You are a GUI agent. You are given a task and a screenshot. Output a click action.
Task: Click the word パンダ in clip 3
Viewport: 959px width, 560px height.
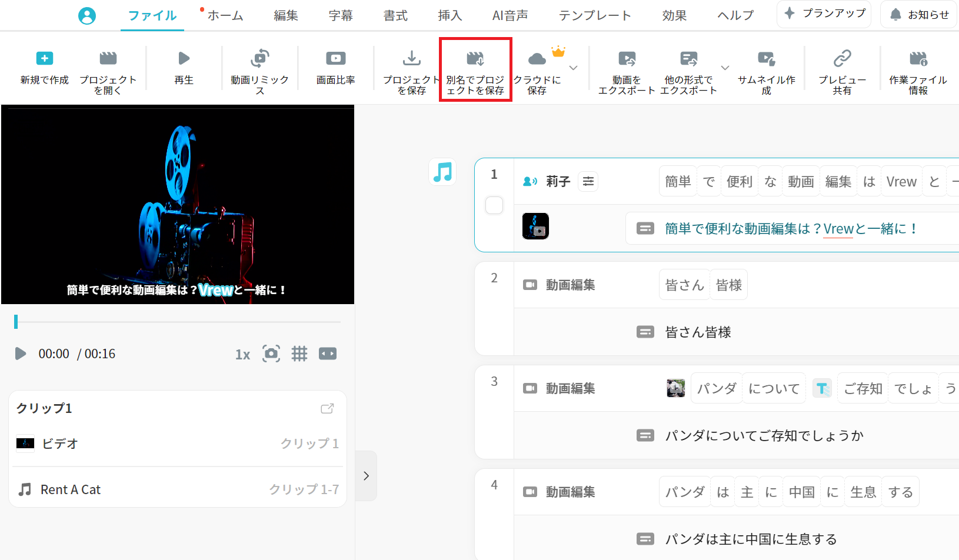point(717,388)
